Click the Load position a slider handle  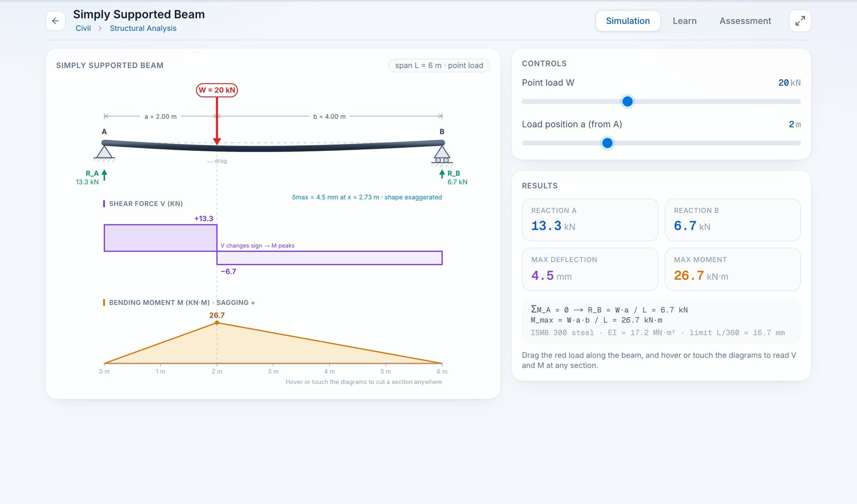(607, 143)
